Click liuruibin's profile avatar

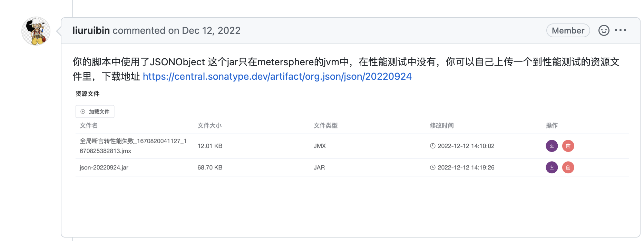[x=36, y=31]
